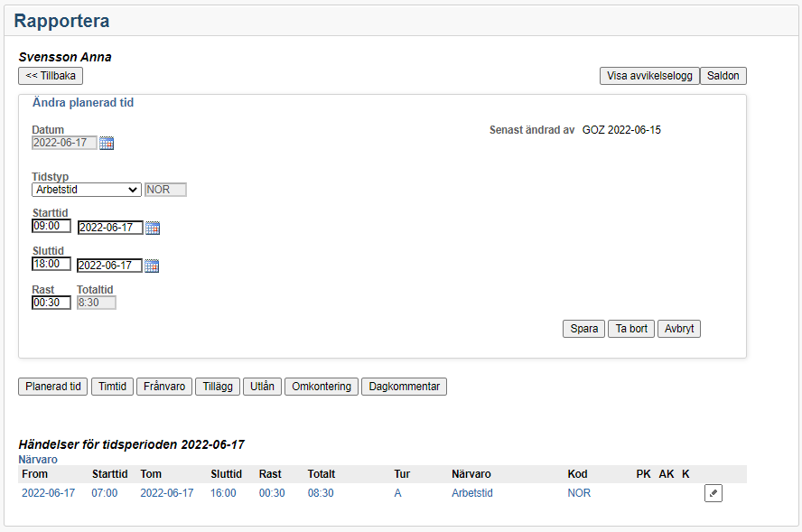Screen dimensions: 802x532
Task: Expand the Tidstyp Arbetstid dropdown
Action: click(86, 190)
